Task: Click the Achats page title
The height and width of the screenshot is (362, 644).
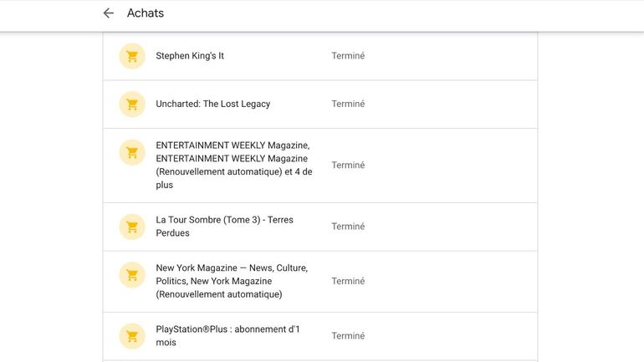Action: 146,13
